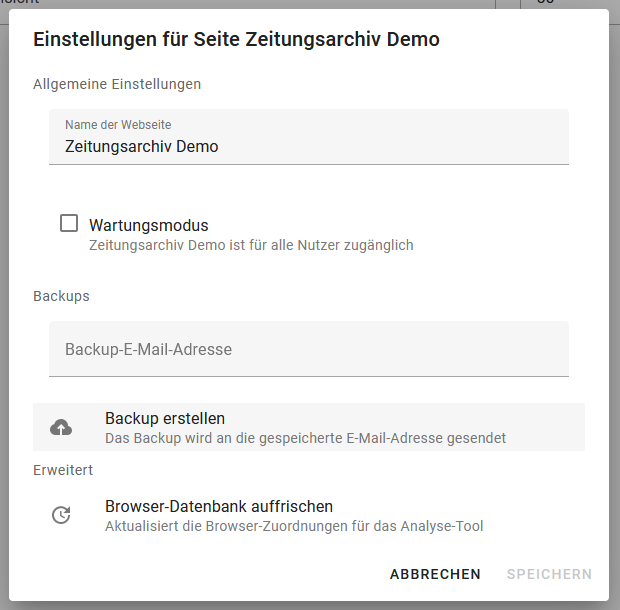Viewport: 620px width, 610px height.
Task: Click the 'Aktualisiert die Browser-Zuordnungen' description
Action: coord(294,526)
